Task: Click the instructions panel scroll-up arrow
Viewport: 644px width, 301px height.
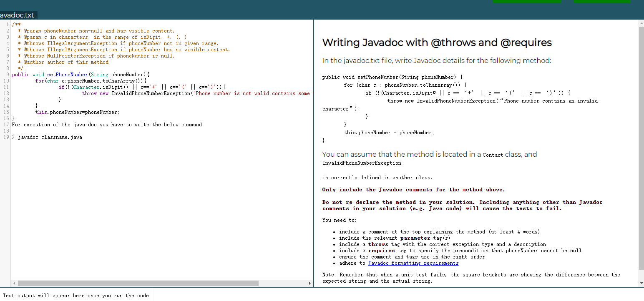Action: [641, 23]
